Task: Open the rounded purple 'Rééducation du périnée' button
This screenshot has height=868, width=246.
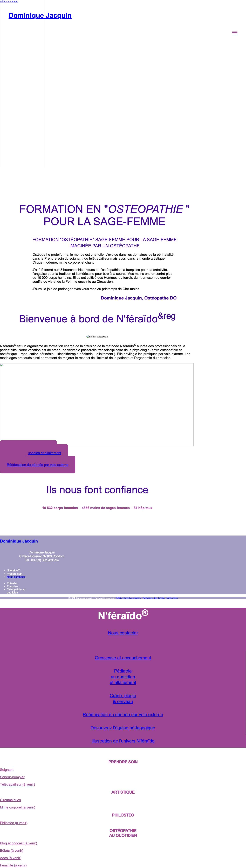Action: click(38, 465)
